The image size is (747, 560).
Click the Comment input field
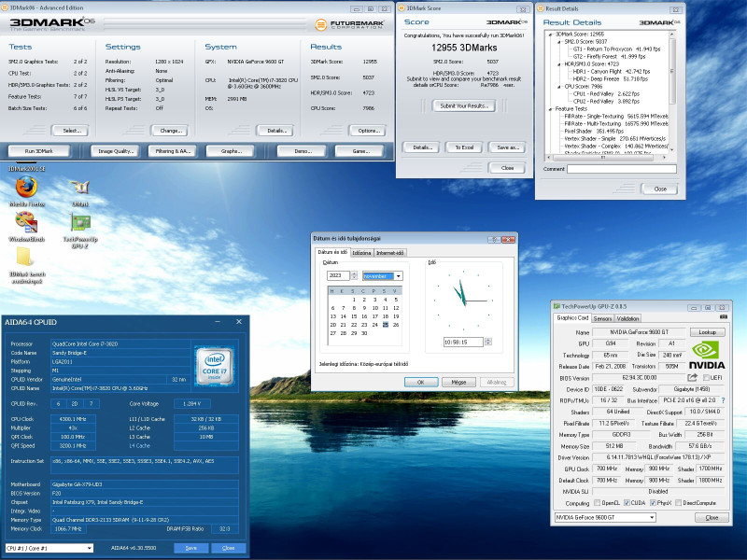[x=622, y=169]
